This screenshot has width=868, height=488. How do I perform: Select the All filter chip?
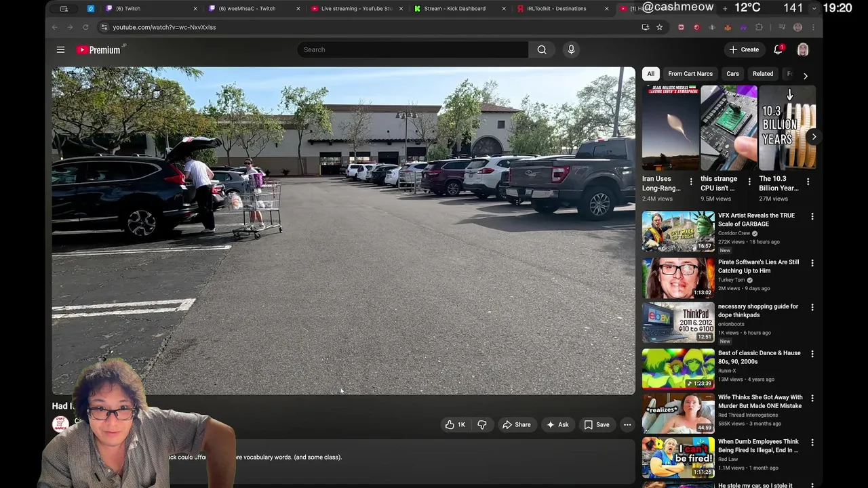coord(650,74)
